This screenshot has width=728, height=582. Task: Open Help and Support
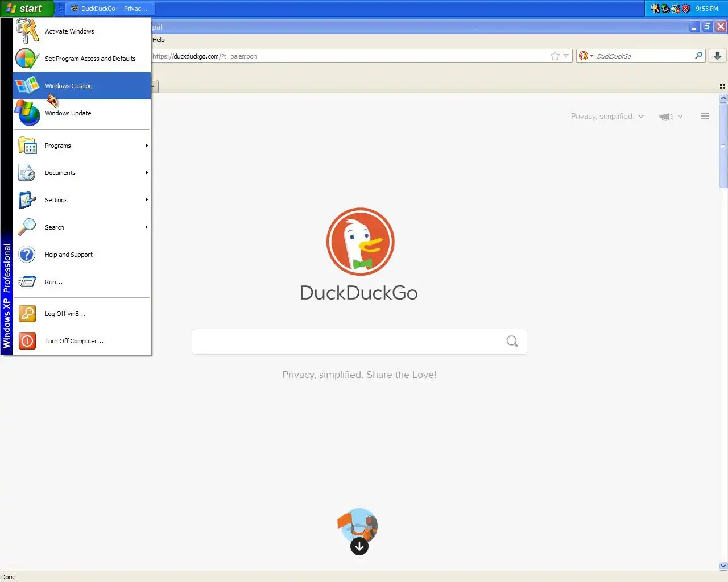tap(82, 255)
